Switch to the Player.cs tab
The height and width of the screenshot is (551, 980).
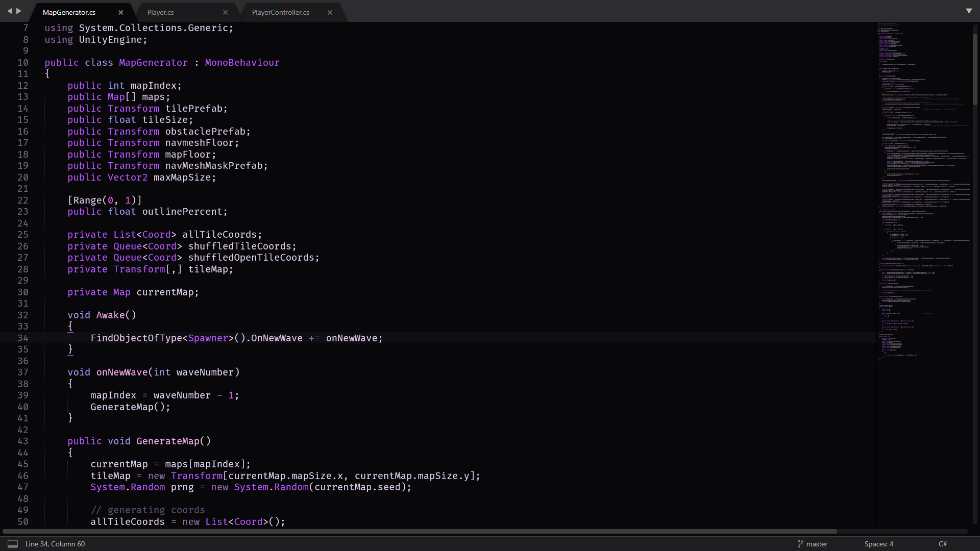tap(161, 12)
